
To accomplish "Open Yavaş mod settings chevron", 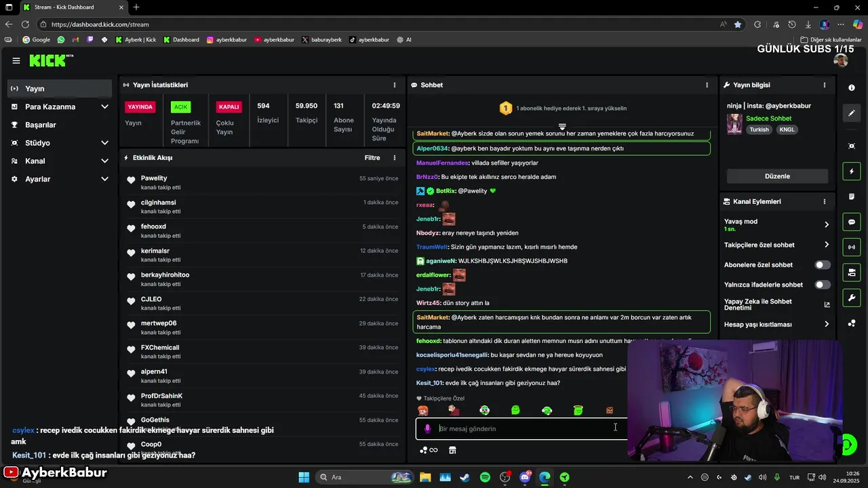I will pyautogui.click(x=827, y=224).
